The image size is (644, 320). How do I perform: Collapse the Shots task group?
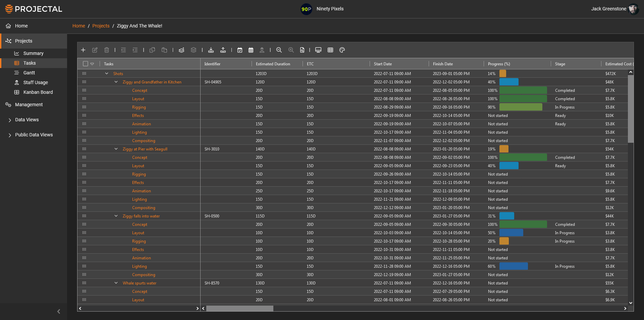pyautogui.click(x=107, y=73)
